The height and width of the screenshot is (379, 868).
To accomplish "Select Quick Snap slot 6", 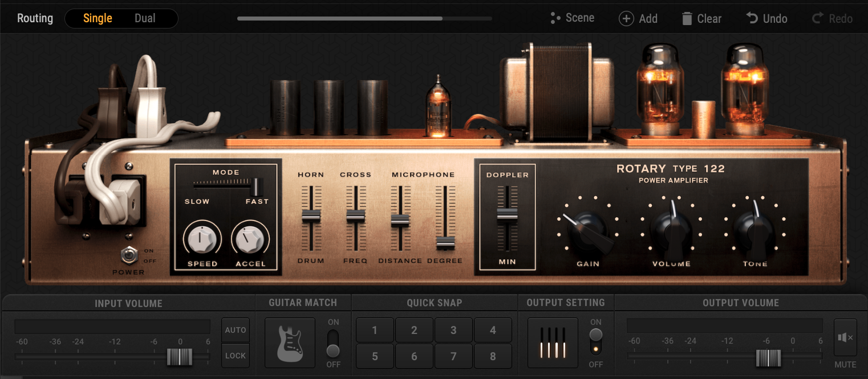I will (414, 356).
